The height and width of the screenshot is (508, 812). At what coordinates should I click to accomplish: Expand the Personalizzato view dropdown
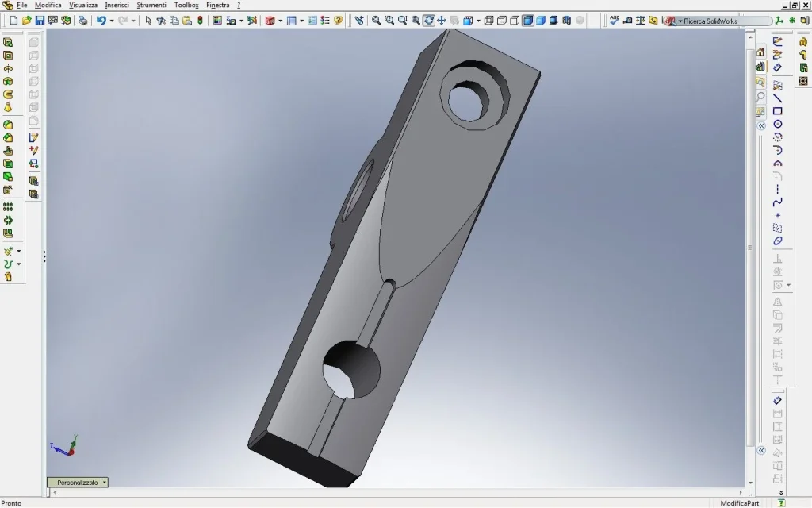[x=105, y=483]
